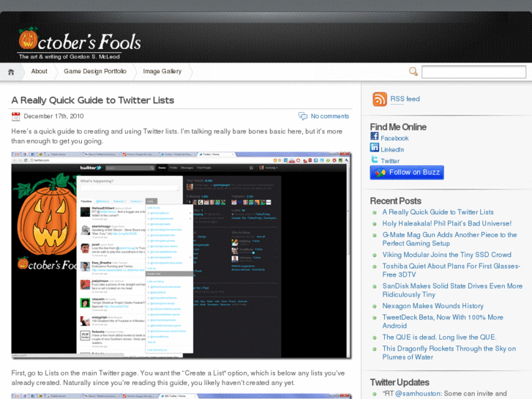Open the No comments link
532x399 pixels.
[330, 116]
